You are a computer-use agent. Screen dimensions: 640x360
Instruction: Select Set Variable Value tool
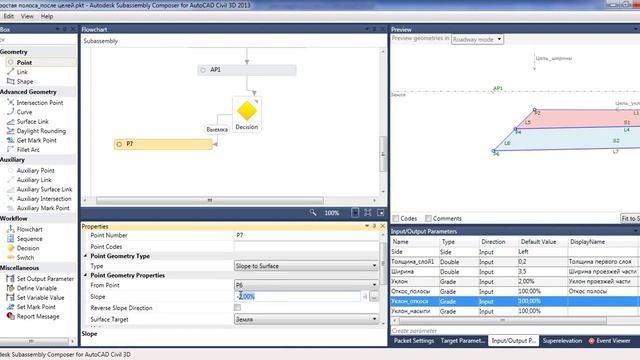point(40,297)
